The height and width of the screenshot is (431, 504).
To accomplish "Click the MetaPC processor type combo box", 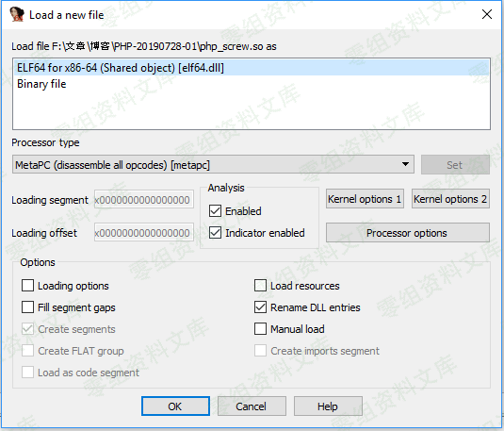I will [213, 164].
